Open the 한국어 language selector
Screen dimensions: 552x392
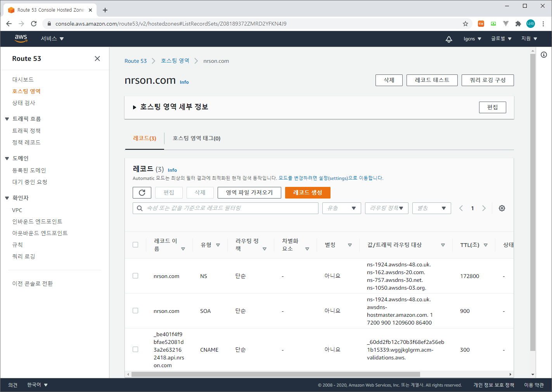point(37,385)
